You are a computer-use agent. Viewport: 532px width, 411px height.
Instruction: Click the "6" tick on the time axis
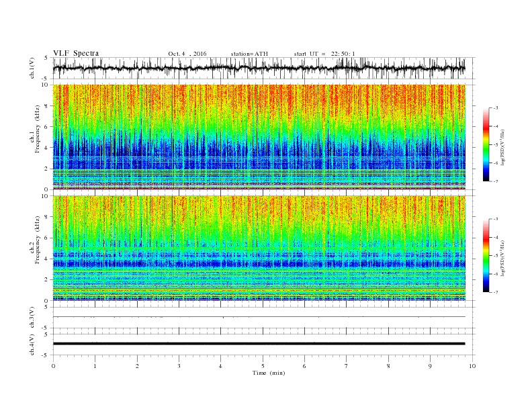point(304,366)
